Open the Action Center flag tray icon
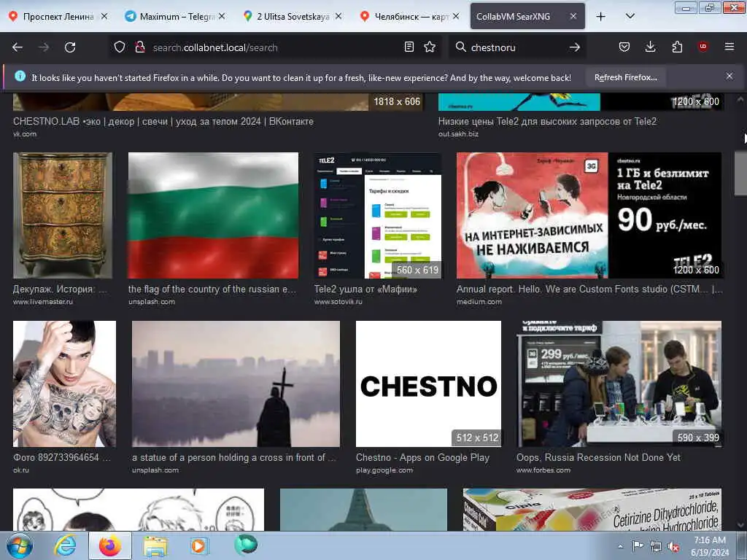The width and height of the screenshot is (747, 560). coord(638,546)
